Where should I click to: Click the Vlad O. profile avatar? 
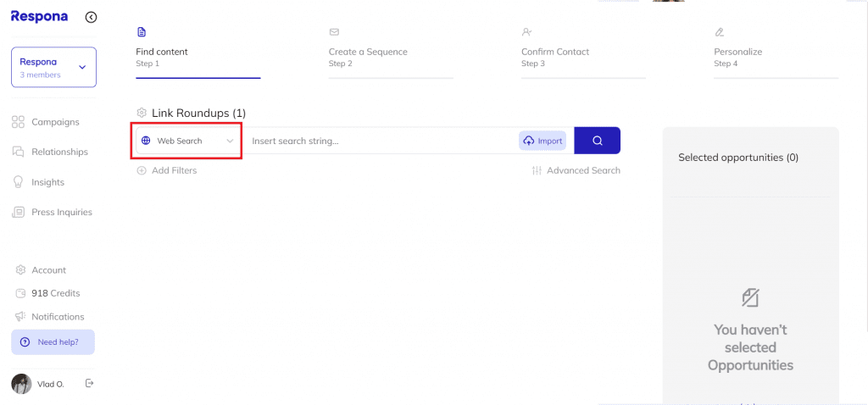(21, 384)
